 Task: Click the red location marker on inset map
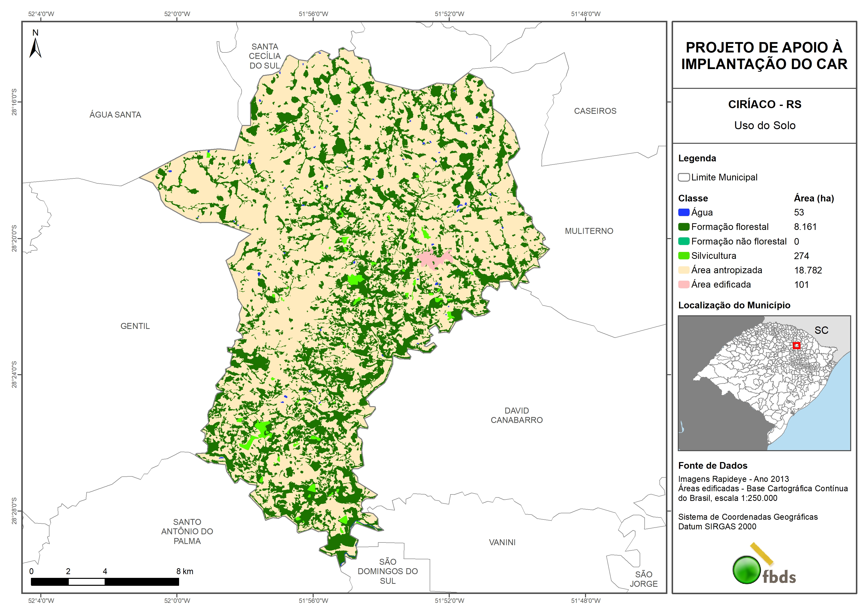[x=796, y=345]
